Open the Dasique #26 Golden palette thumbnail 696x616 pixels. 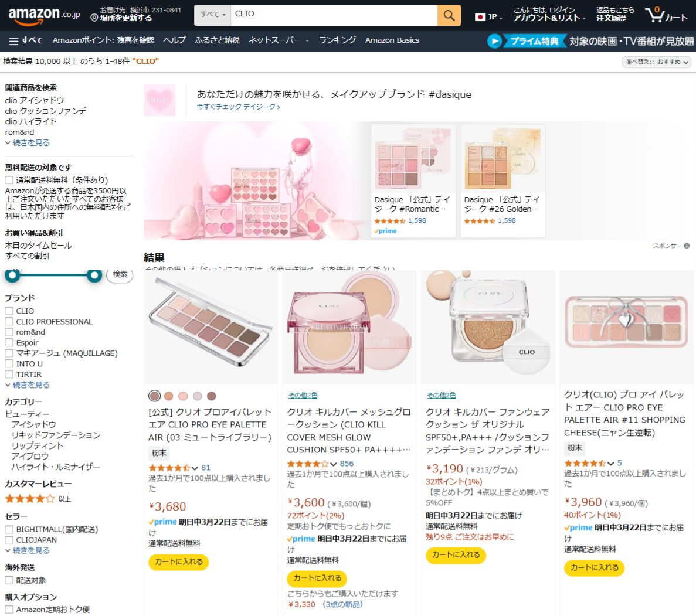tap(503, 158)
